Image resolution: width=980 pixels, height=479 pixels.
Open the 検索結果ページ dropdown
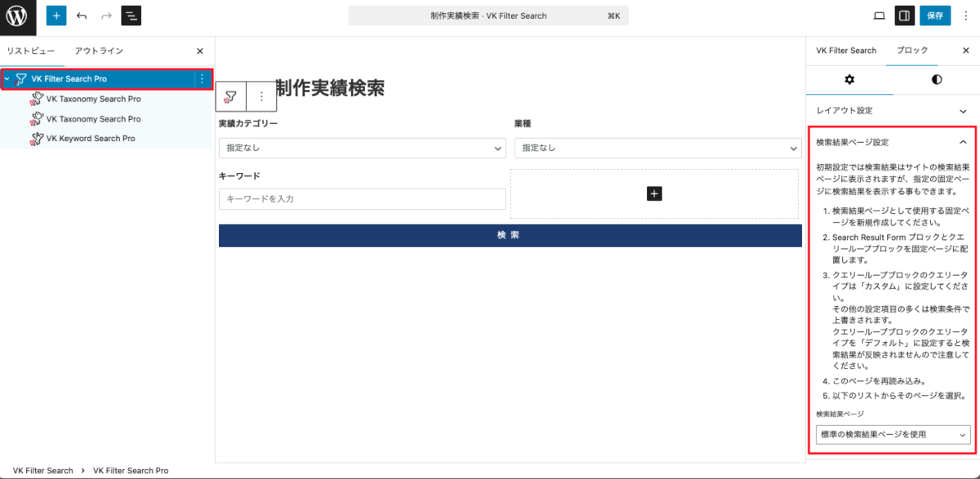[x=893, y=435]
